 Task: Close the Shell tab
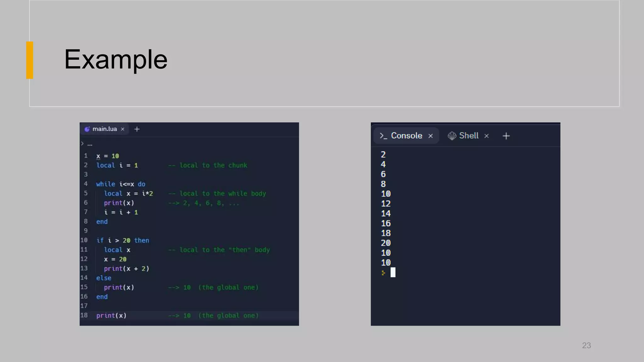point(486,136)
